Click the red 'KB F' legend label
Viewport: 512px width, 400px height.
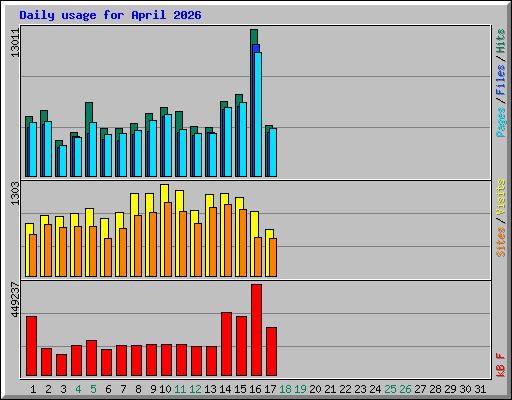pos(501,365)
